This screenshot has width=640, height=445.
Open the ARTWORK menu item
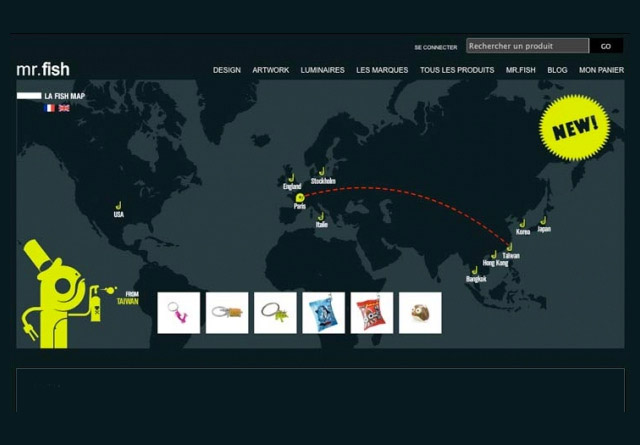point(270,70)
